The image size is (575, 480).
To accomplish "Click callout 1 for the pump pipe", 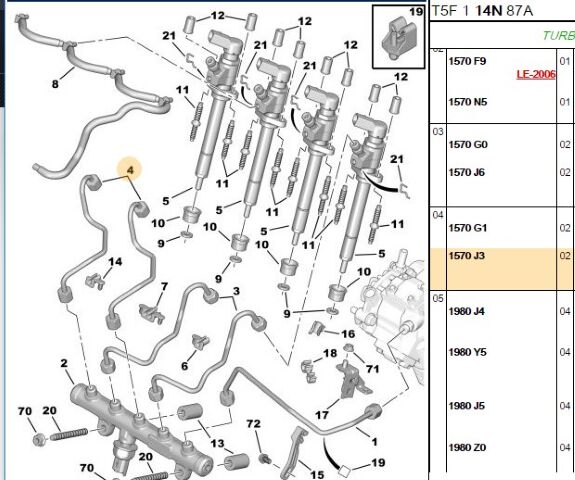I will click(x=374, y=441).
